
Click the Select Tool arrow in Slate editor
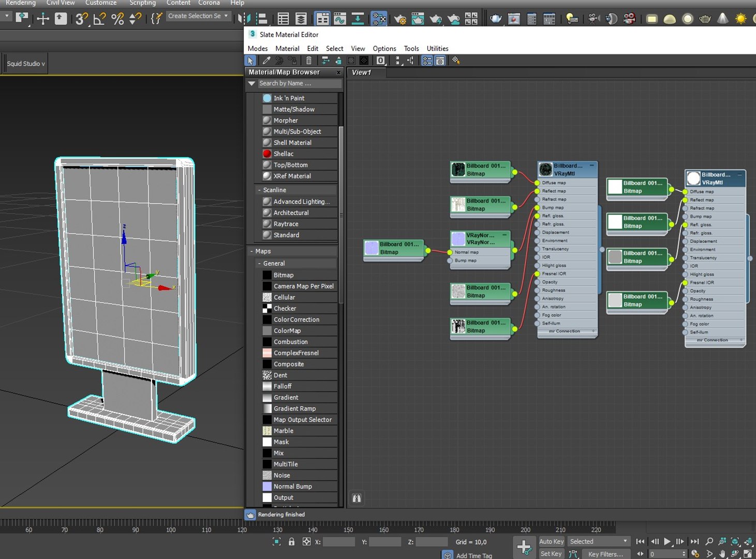[251, 61]
